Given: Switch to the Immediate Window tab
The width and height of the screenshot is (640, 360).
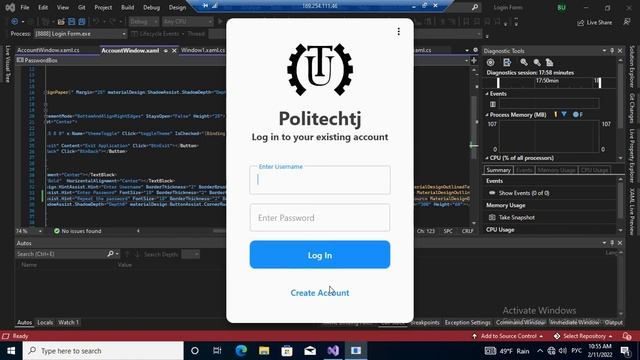Looking at the screenshot, I should coord(574,322).
